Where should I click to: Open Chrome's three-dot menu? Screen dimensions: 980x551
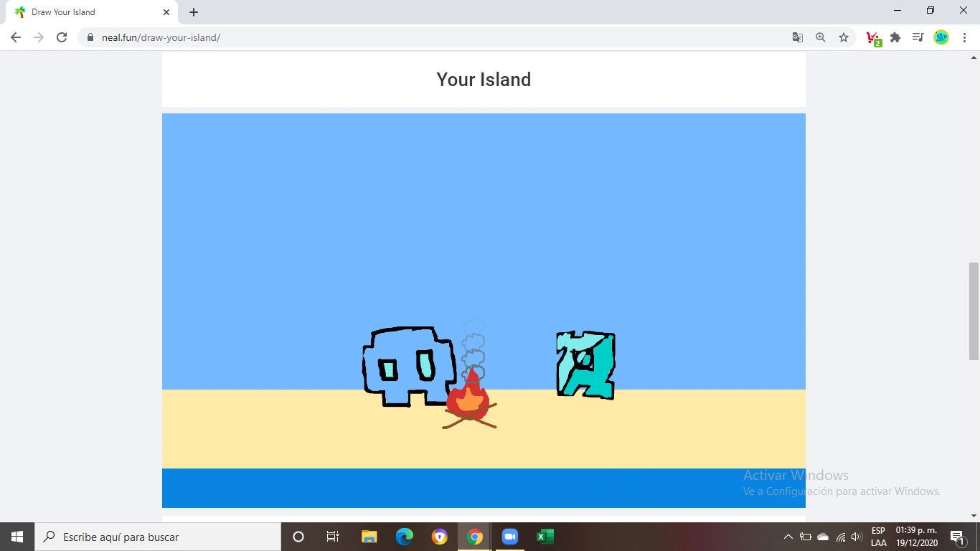[965, 37]
